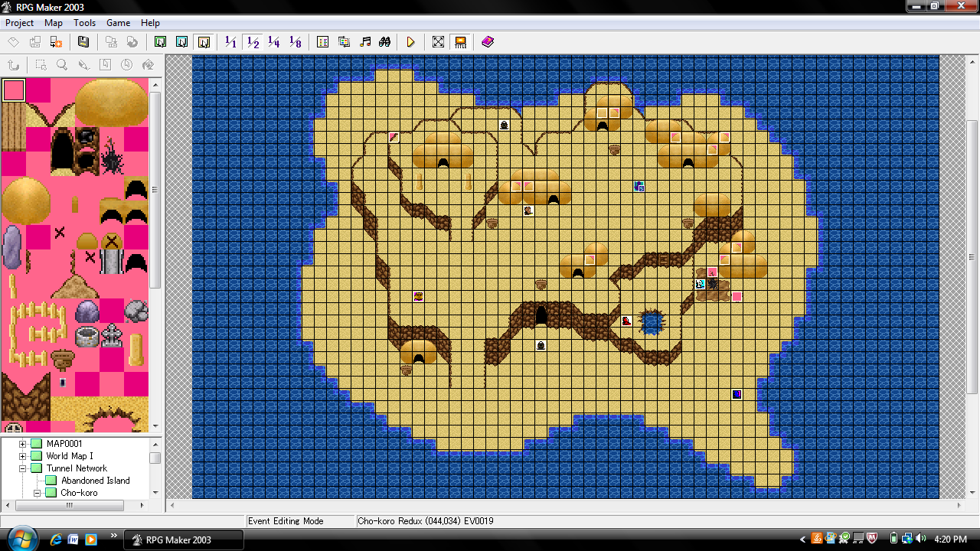Click RPG Maker 2003 taskbar button
Image resolution: width=980 pixels, height=551 pixels.
click(184, 540)
